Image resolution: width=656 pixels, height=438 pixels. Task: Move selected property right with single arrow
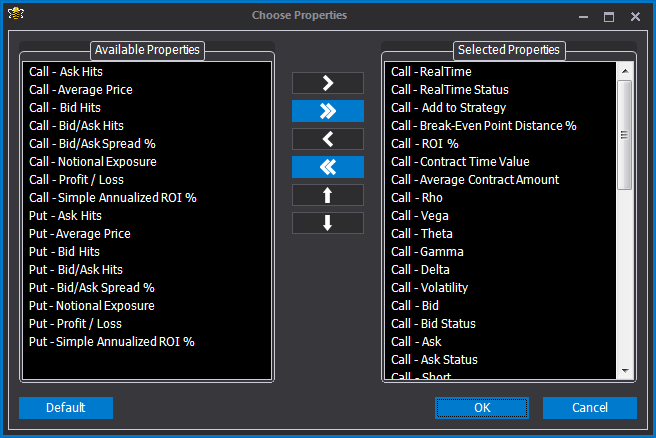pyautogui.click(x=328, y=83)
